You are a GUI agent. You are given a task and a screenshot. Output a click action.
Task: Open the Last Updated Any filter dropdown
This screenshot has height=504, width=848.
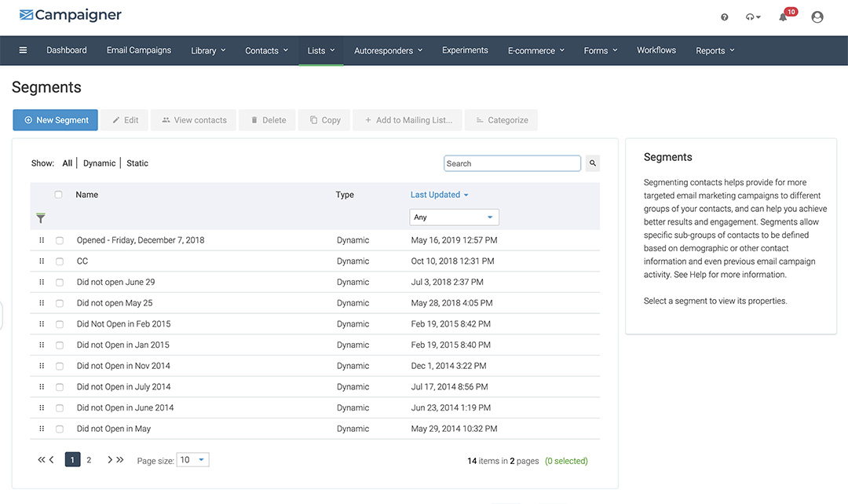coord(455,217)
